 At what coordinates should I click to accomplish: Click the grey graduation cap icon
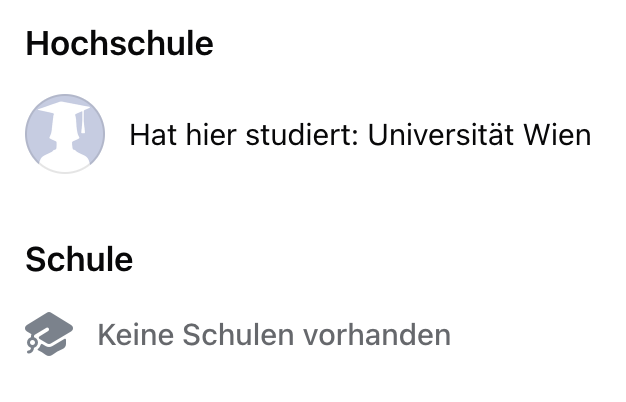click(49, 334)
